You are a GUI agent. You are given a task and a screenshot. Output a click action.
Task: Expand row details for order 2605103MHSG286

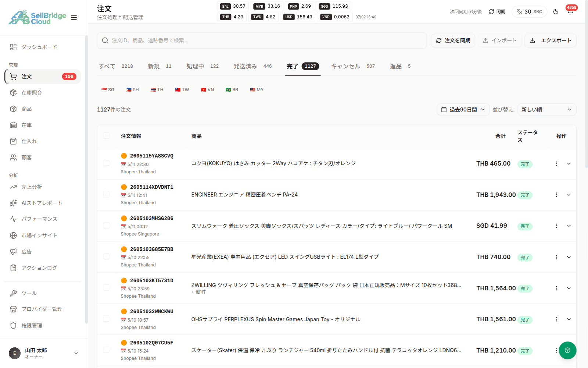click(x=569, y=226)
